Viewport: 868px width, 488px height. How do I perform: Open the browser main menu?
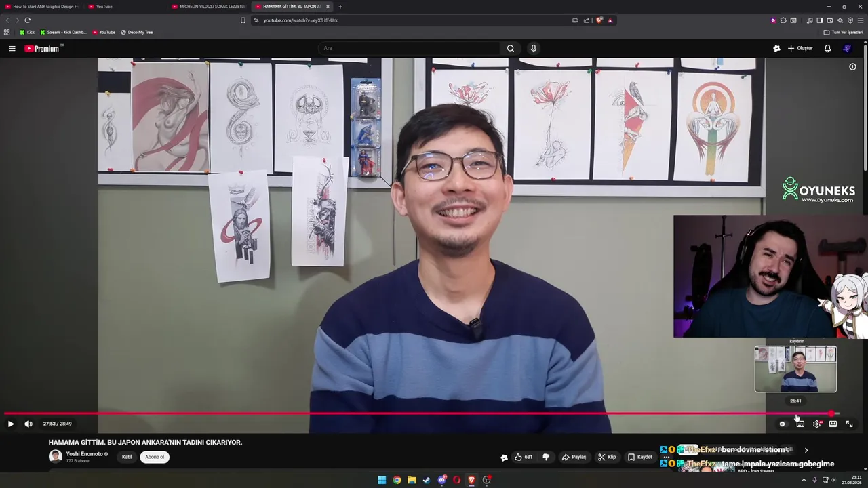[861, 20]
